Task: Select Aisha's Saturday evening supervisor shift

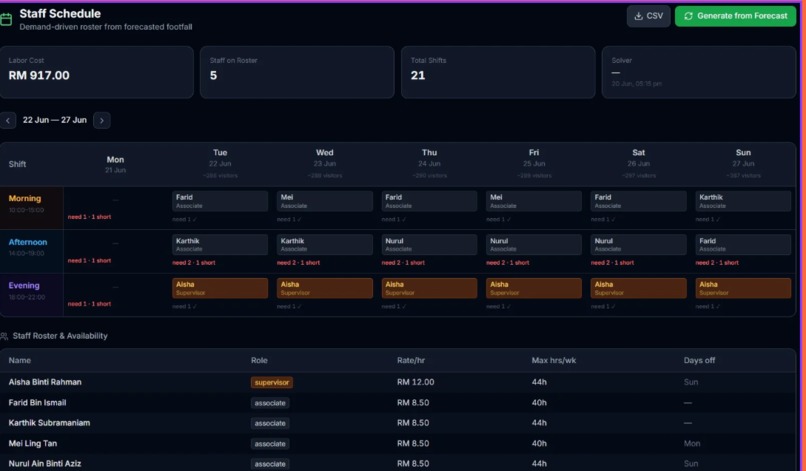Action: click(x=638, y=288)
